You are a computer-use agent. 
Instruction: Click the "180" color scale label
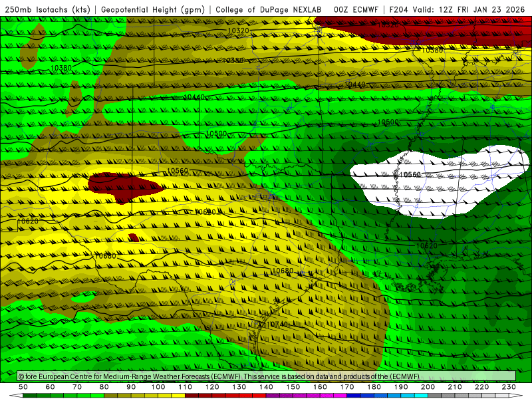pos(374,387)
